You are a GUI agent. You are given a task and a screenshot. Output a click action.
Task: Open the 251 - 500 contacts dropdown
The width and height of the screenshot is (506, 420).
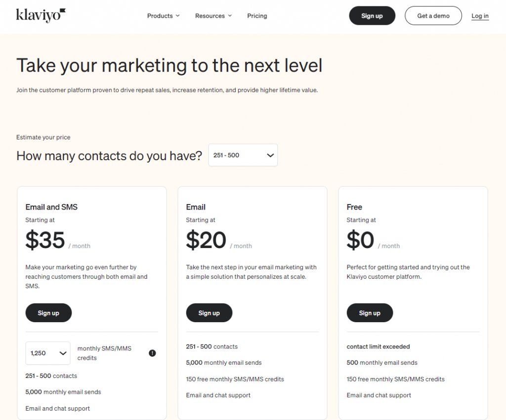(x=243, y=155)
